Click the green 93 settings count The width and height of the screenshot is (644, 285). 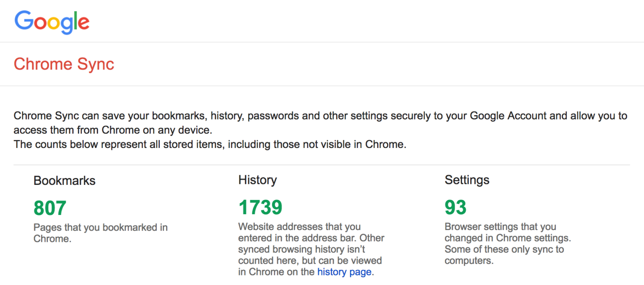point(455,207)
